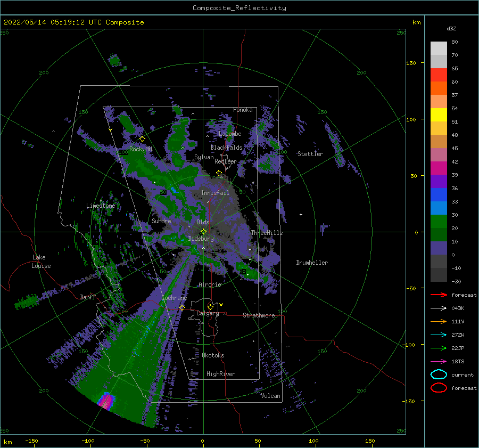This screenshot has width=479, height=448.
Task: Click the yellow diamond marker near Cochrane
Action: 182,307
